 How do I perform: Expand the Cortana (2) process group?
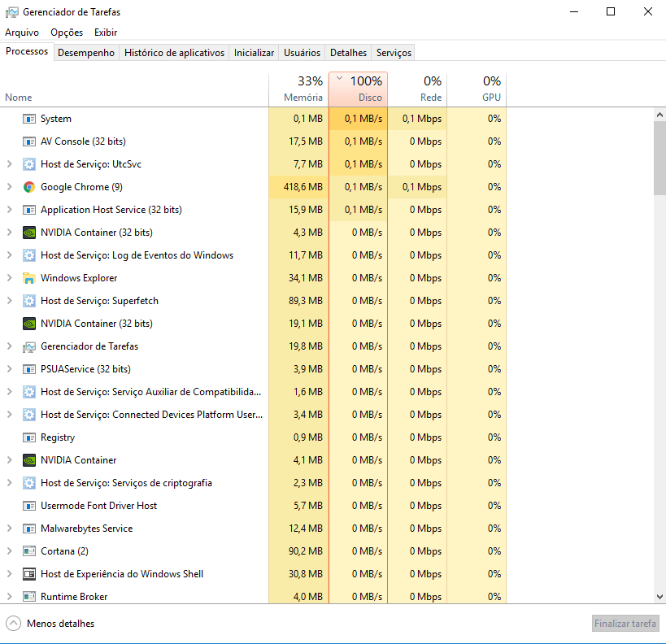[9, 551]
